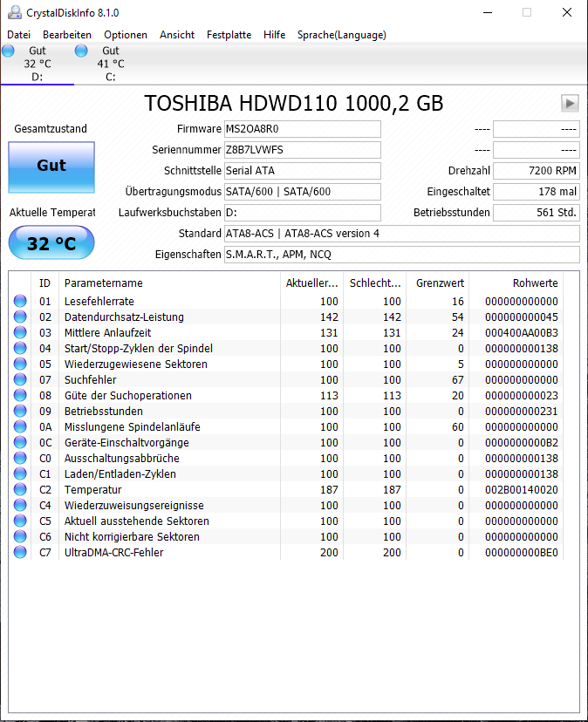Click the next disk arrow button

coord(570,103)
